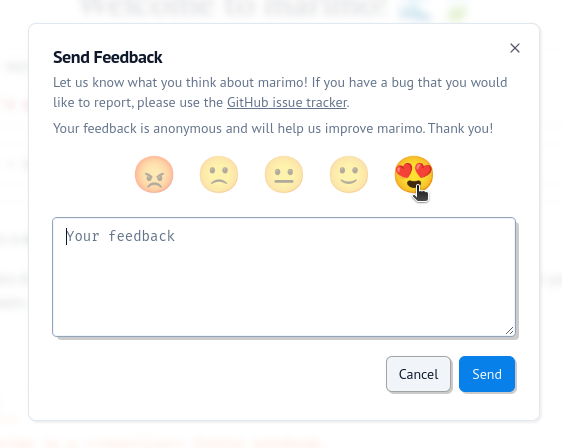Give the highest rating with heart-eyes face

click(414, 175)
